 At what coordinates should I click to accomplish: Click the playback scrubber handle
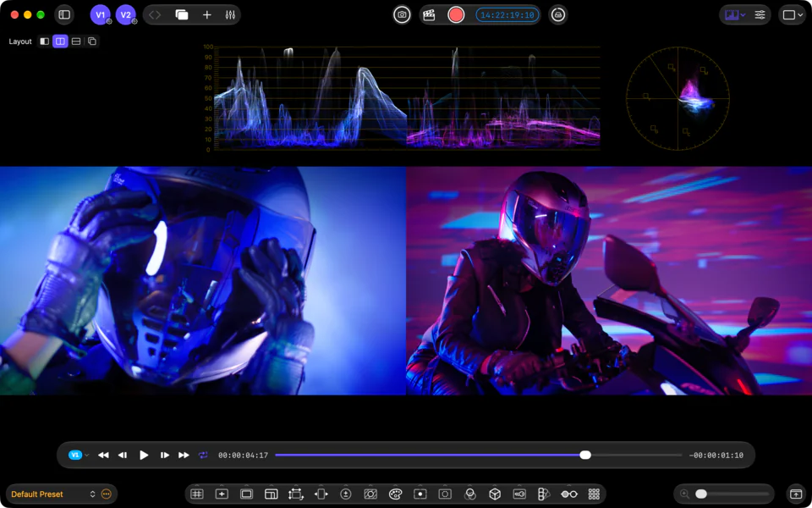tap(585, 456)
